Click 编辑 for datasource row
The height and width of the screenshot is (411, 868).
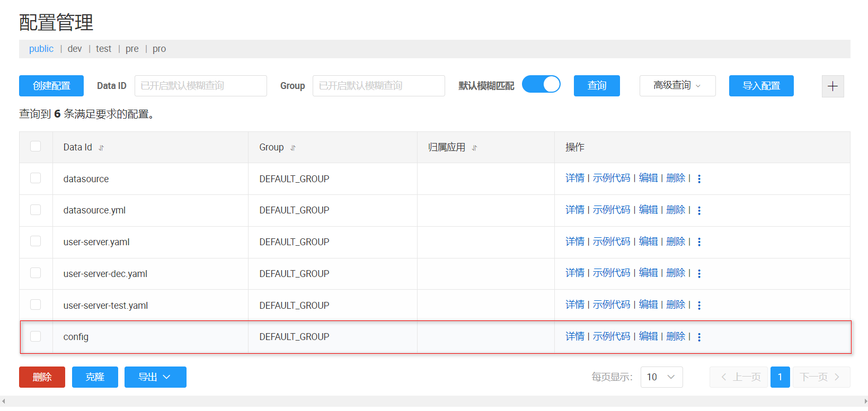coord(648,178)
